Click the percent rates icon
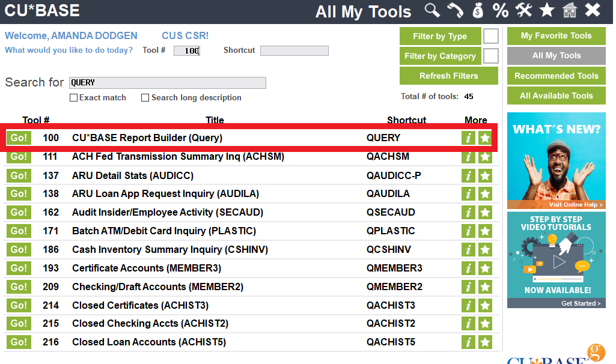The width and height of the screenshot is (616, 364). (501, 10)
